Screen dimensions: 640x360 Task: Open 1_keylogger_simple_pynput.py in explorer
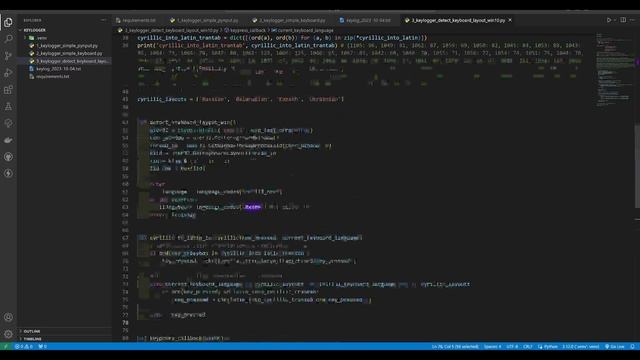pos(64,46)
